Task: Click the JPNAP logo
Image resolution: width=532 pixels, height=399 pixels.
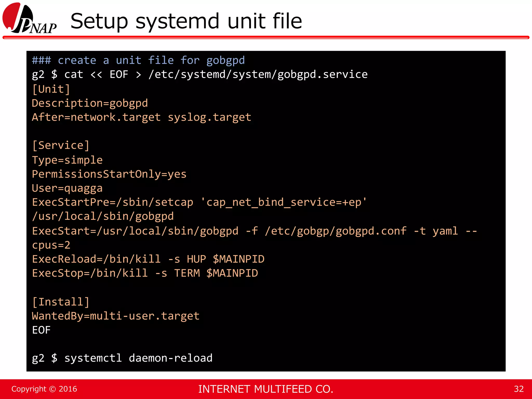Action: [x=30, y=18]
